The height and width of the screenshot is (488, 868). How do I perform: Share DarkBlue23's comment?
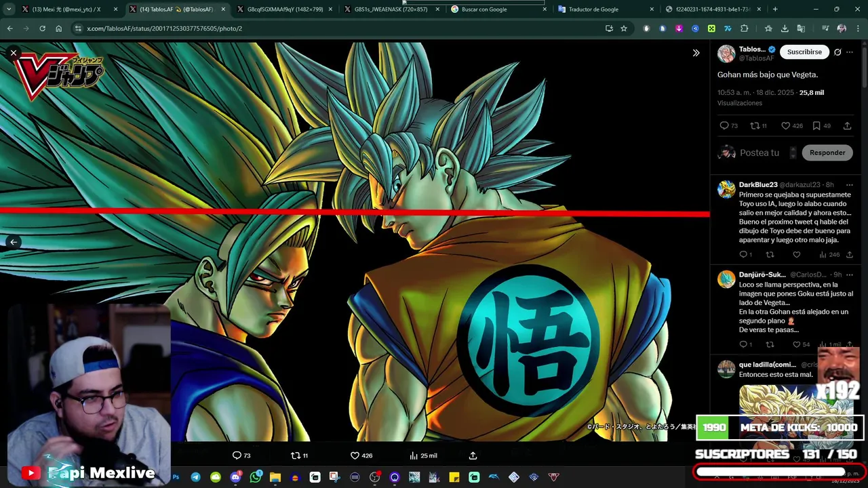849,255
